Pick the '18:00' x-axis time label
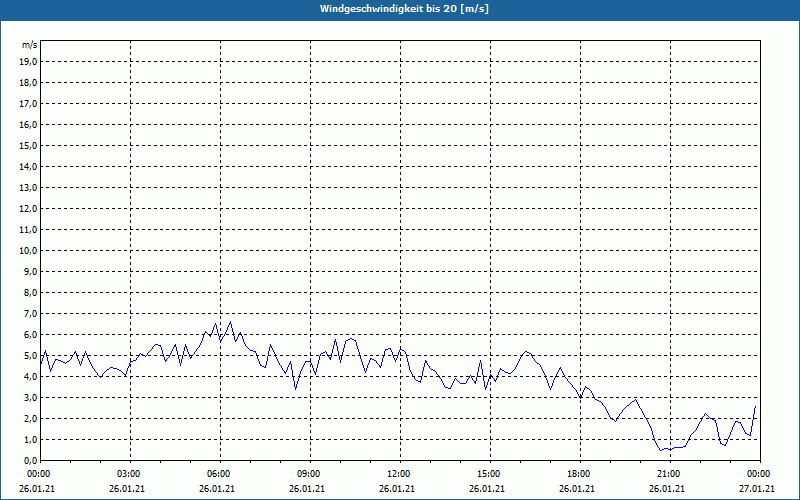 pos(577,474)
